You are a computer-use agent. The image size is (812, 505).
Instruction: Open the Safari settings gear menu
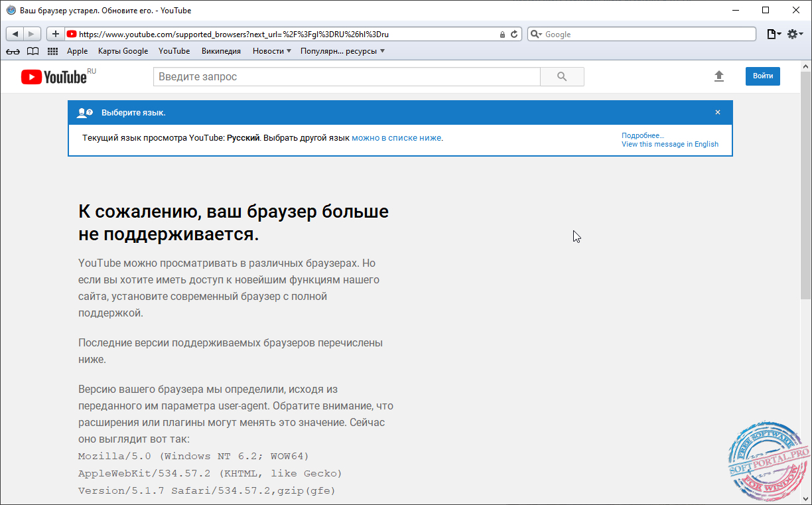[x=795, y=34]
